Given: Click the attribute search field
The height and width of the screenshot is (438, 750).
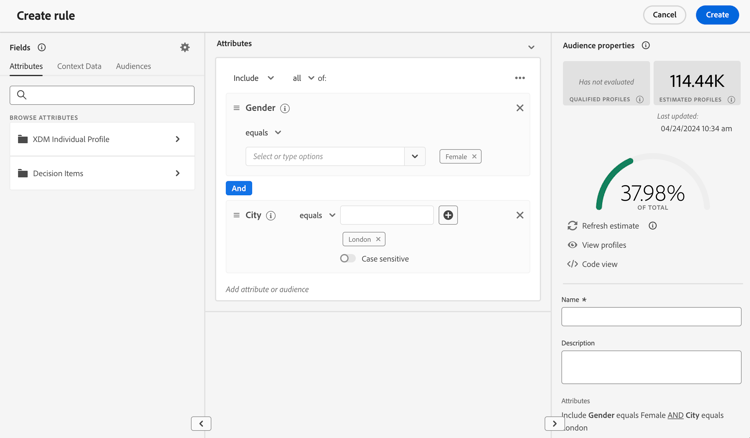Looking at the screenshot, I should 102,95.
